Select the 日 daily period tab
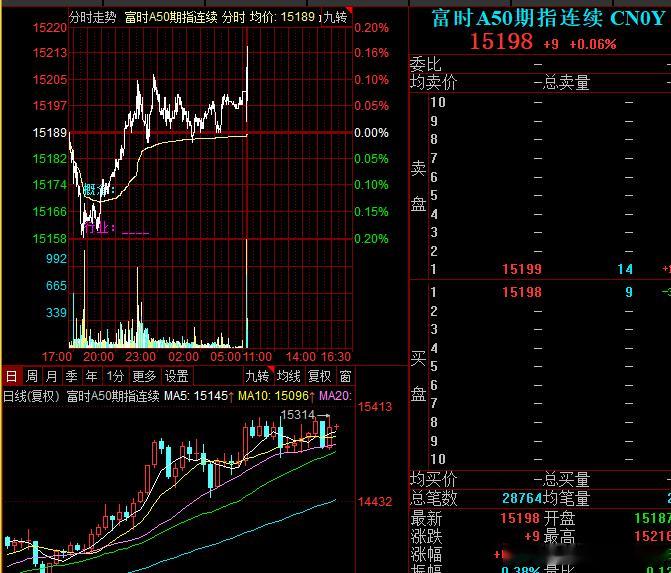The height and width of the screenshot is (573, 671). pos(12,376)
